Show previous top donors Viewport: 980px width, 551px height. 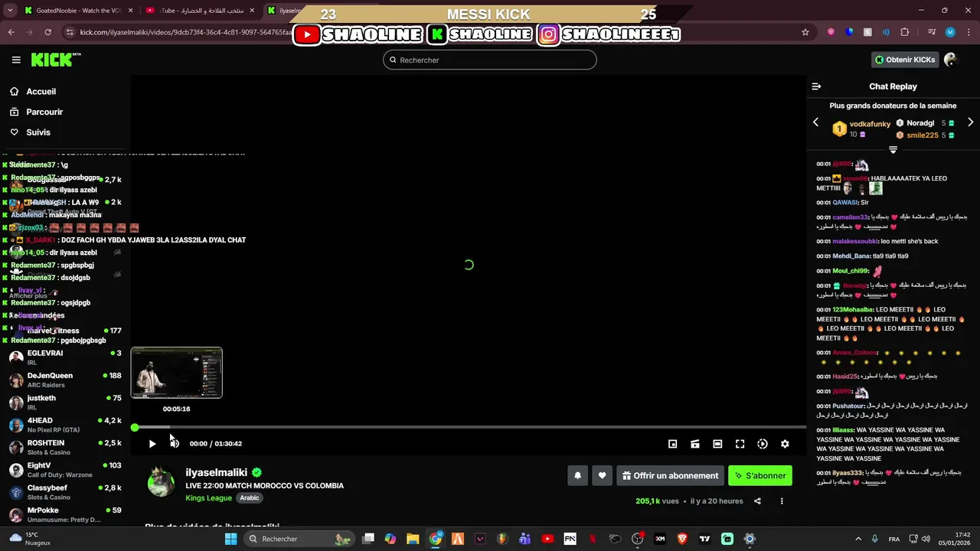point(815,122)
